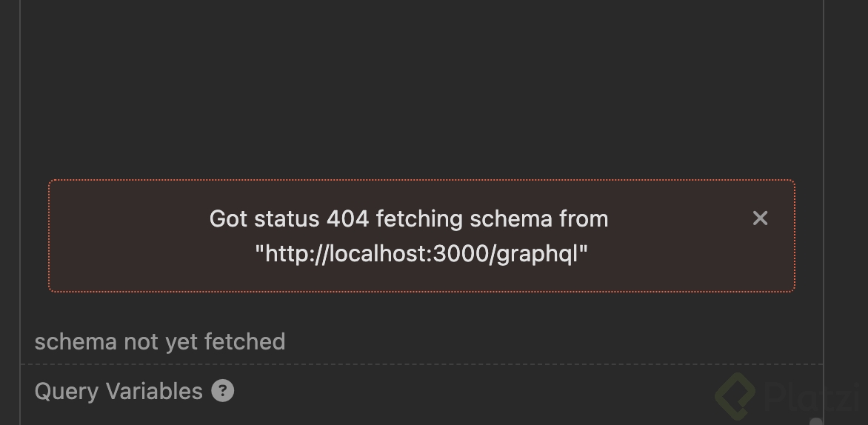Open the Query Variables help icon
The image size is (868, 425).
[x=222, y=390]
